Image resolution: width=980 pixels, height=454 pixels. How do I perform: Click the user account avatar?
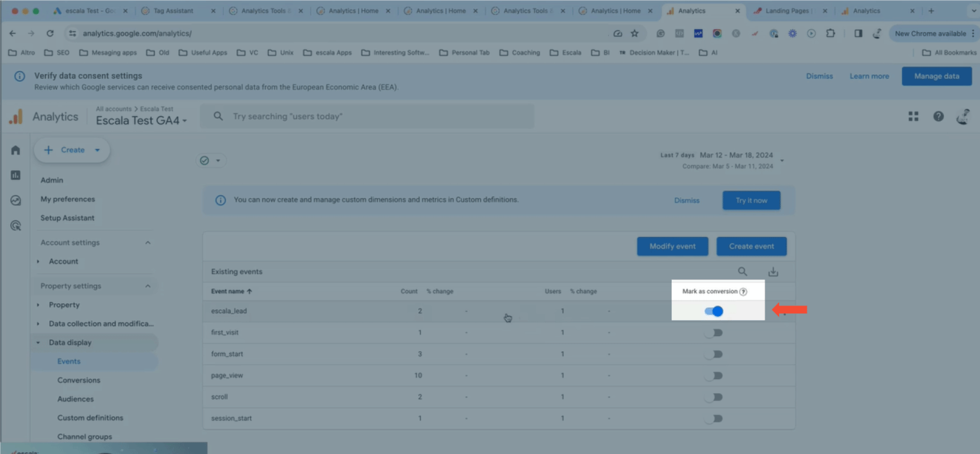[x=963, y=117]
